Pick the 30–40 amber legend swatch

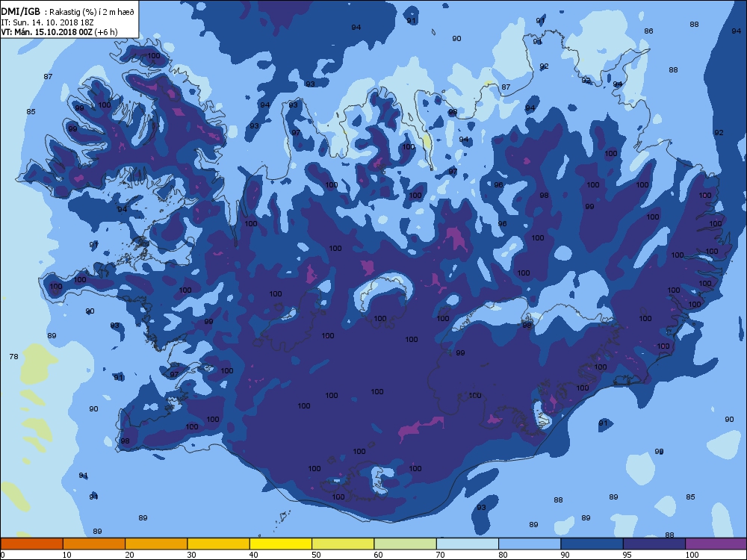coord(219,544)
